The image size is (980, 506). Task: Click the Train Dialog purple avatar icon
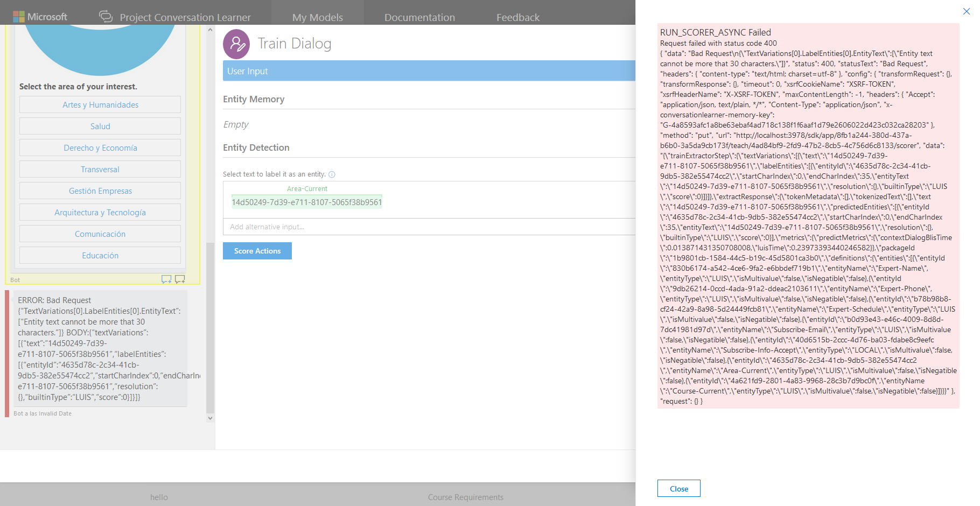point(236,44)
